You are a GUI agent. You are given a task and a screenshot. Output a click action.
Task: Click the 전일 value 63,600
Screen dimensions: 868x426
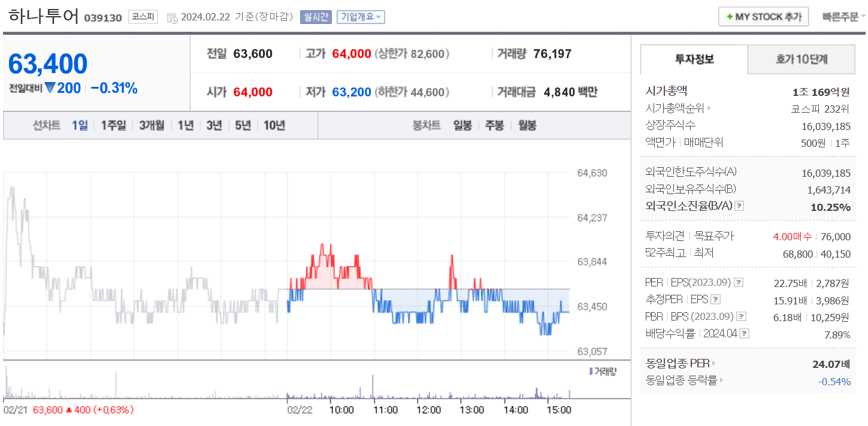(x=253, y=54)
